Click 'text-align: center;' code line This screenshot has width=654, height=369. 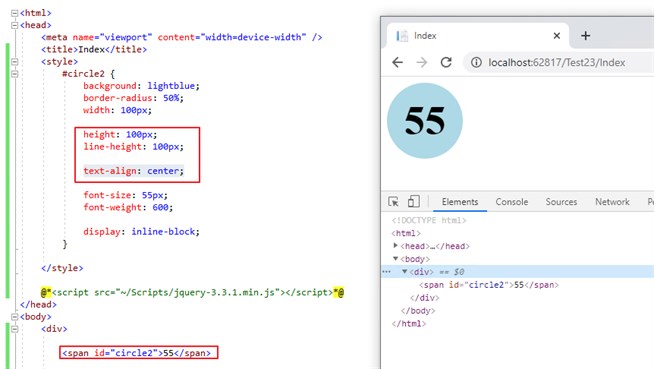[x=133, y=171]
